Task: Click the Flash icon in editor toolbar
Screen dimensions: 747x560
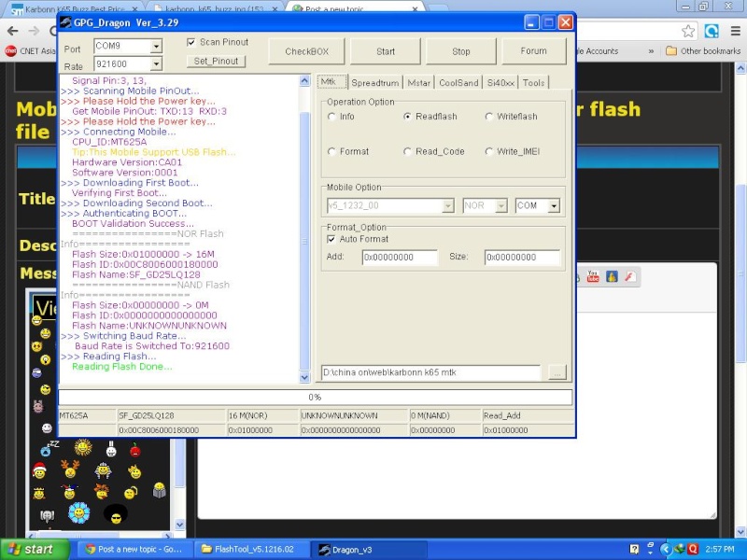Action: [629, 276]
